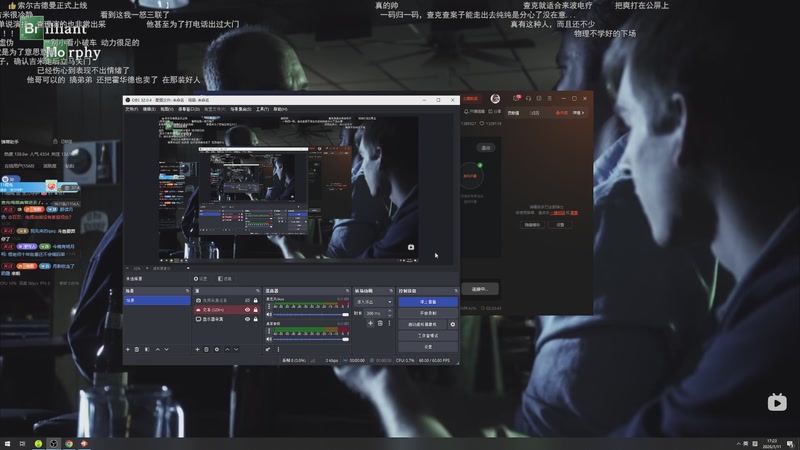The image size is (800, 450).
Task: Pop out the Controls dock panel
Action: point(456,291)
